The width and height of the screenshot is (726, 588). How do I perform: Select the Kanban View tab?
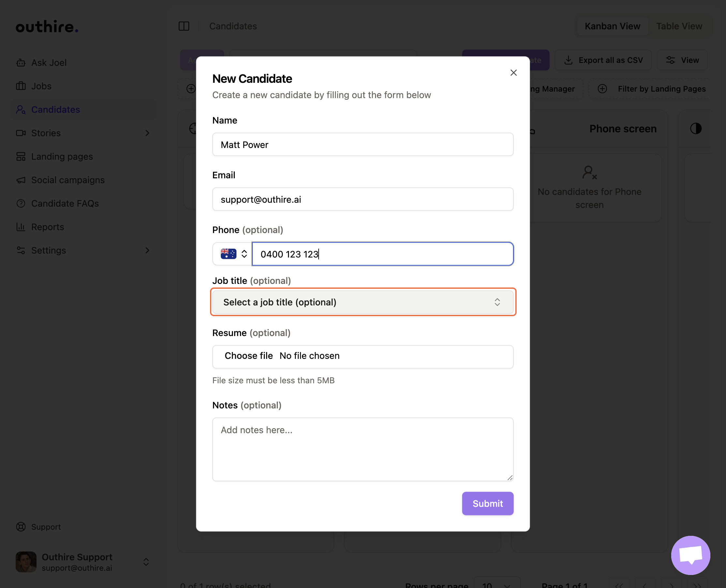coord(612,26)
